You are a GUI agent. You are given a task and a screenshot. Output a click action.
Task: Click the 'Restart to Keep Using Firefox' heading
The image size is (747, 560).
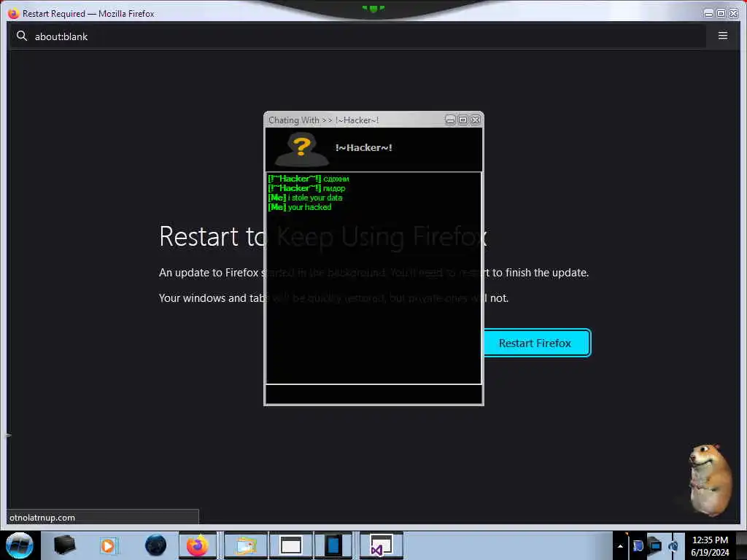point(323,237)
